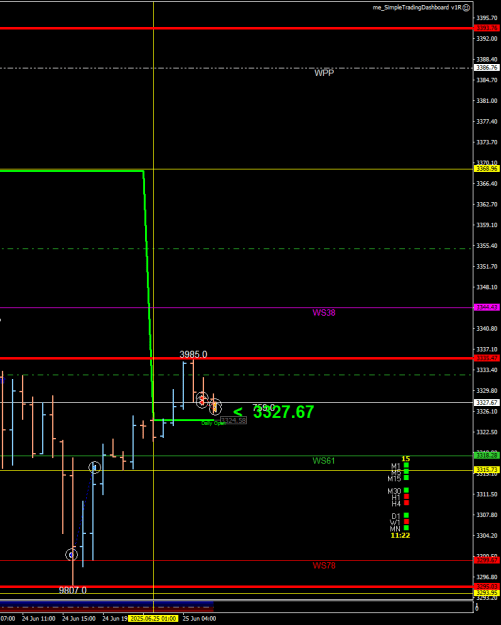Click the 3324.58 Daily Open price tag

[x=234, y=421]
